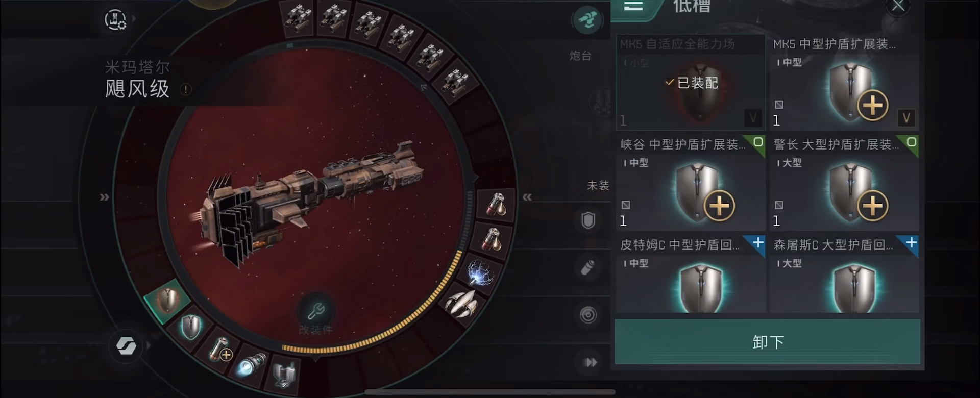
Task: Add the 峡谷 中型护盾扩展装 module
Action: coord(719,206)
